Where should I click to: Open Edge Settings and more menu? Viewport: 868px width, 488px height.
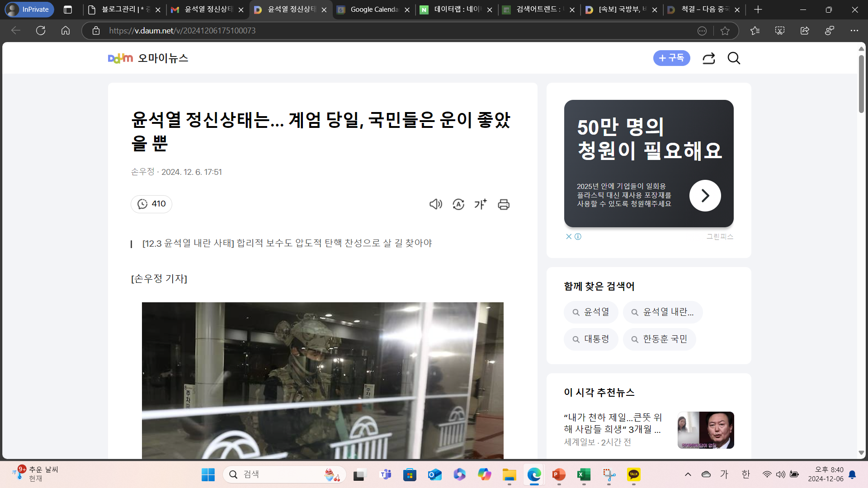coord(854,31)
